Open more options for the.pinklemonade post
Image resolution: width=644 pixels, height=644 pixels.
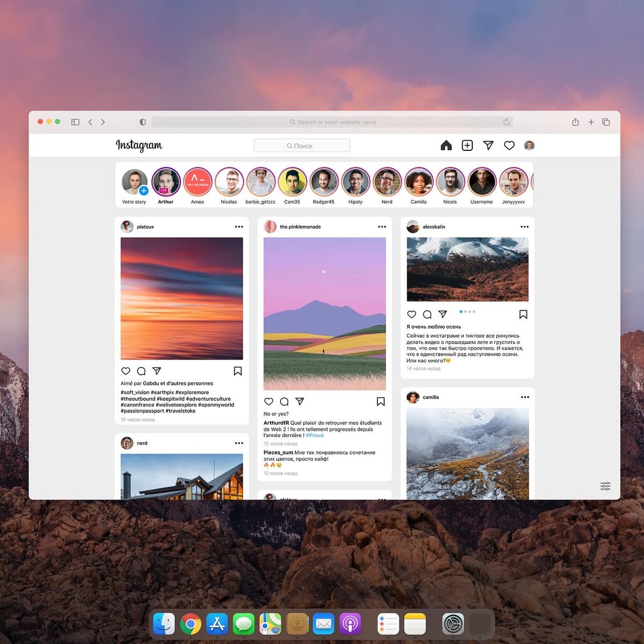pos(382,226)
